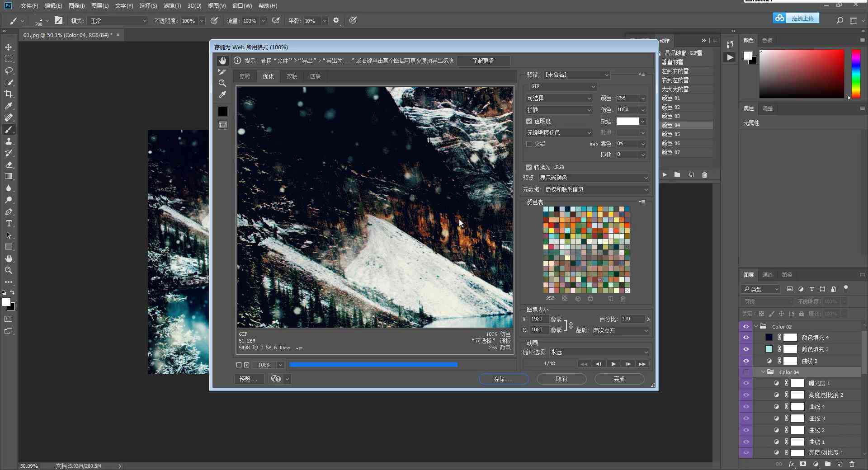Select the 颜色 04 action row

[x=686, y=125]
